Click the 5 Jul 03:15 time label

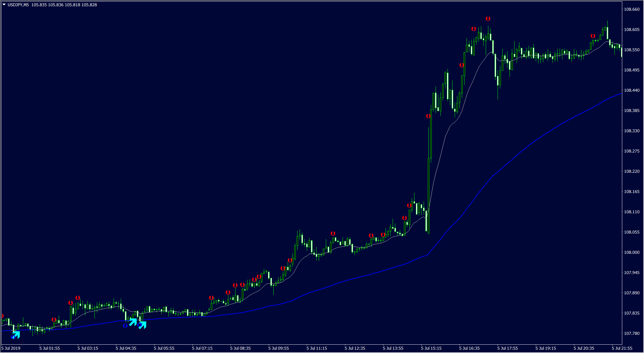tap(88, 348)
